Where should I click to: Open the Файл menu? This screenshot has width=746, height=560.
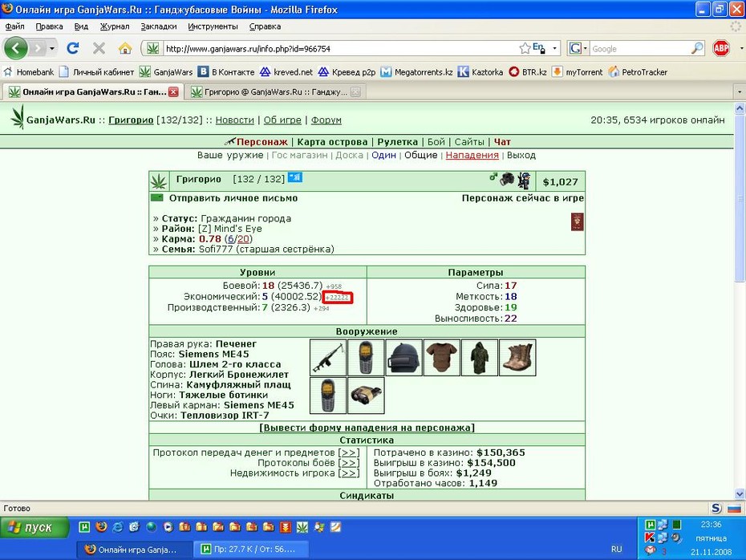pyautogui.click(x=14, y=26)
